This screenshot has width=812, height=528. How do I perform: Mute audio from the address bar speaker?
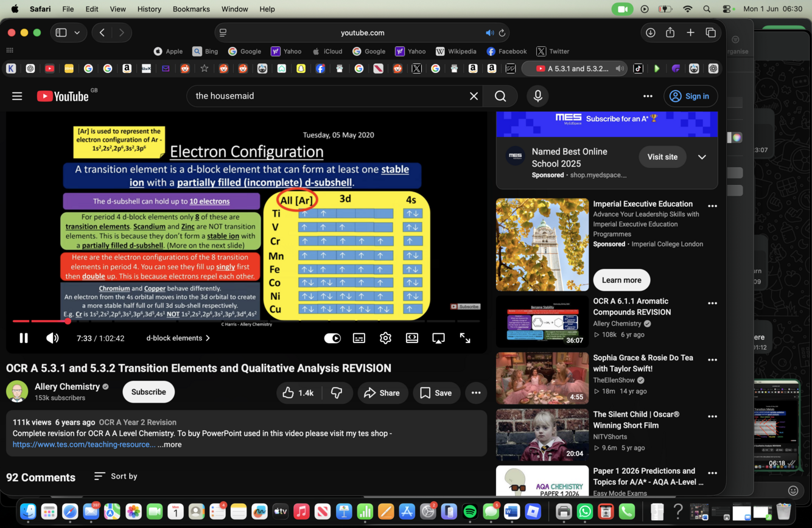point(490,33)
